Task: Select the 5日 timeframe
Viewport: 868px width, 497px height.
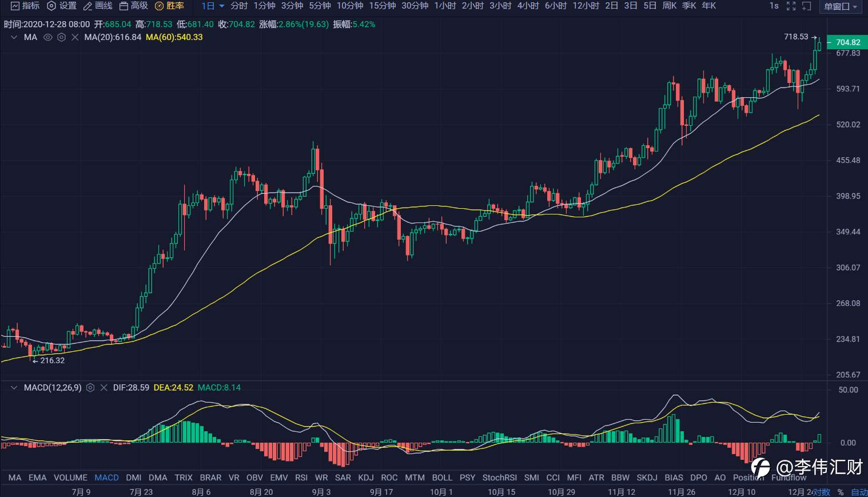Action: point(650,6)
